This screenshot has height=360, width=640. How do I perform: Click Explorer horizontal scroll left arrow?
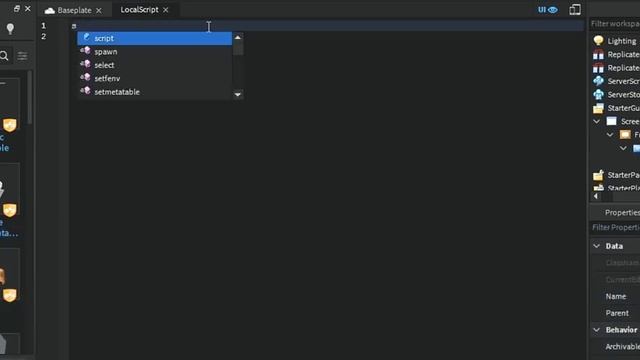point(596,196)
